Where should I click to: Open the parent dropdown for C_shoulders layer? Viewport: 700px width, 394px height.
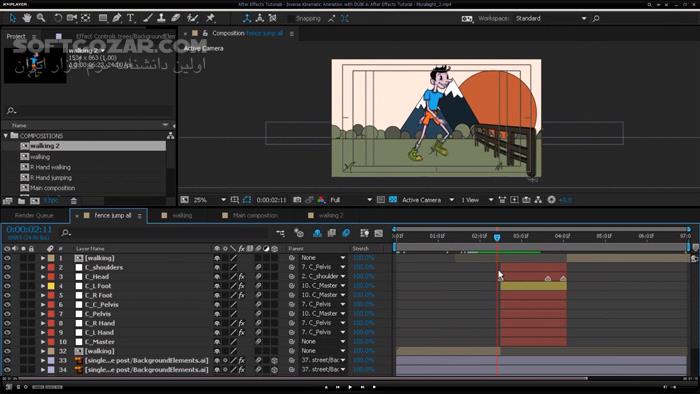click(x=323, y=267)
